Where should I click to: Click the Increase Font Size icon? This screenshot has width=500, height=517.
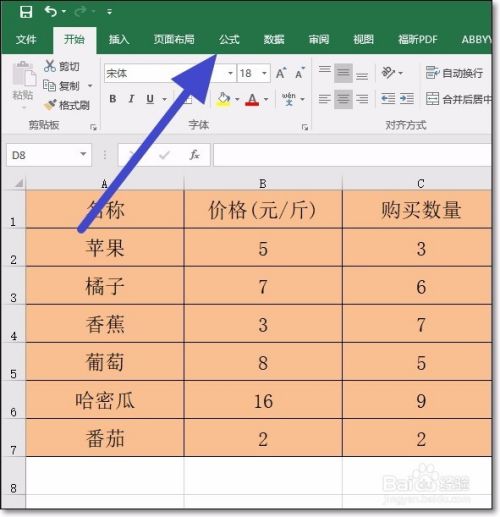click(x=281, y=73)
